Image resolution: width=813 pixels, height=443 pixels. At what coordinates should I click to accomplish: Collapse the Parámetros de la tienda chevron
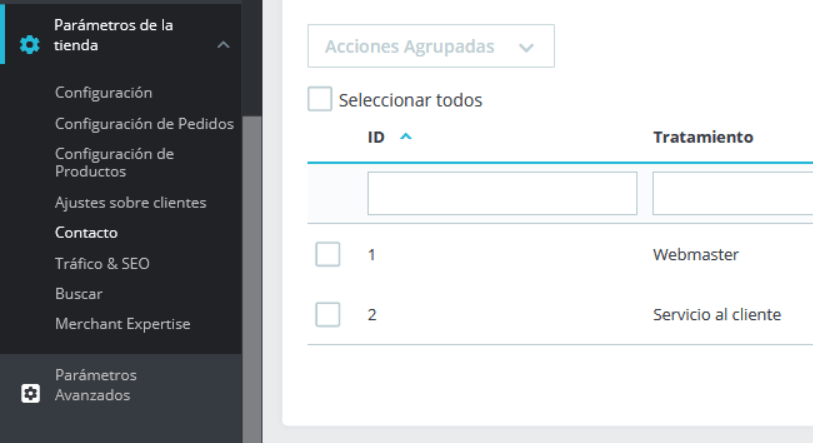tap(223, 45)
